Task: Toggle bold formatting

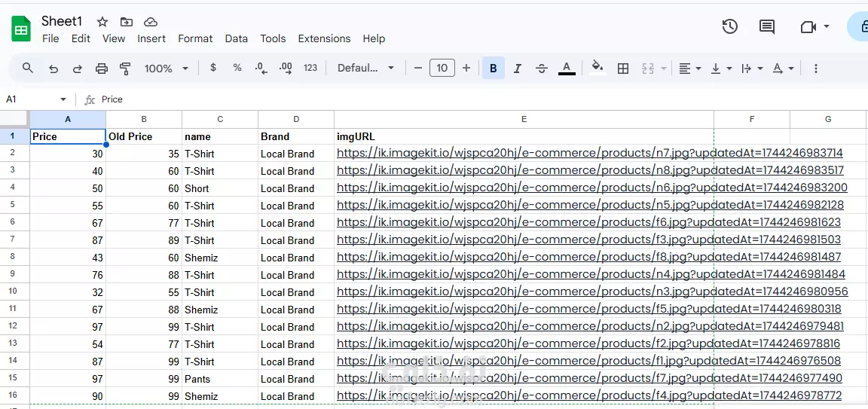Action: (494, 68)
